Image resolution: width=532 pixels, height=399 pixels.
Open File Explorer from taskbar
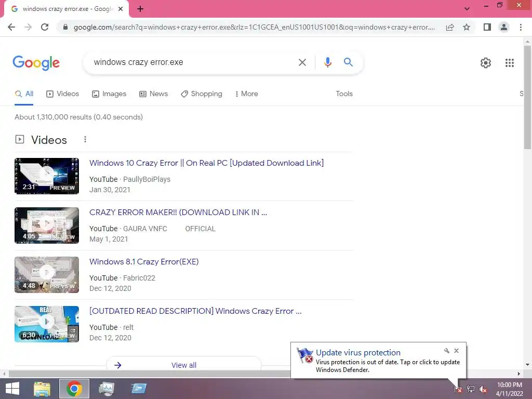coord(42,389)
